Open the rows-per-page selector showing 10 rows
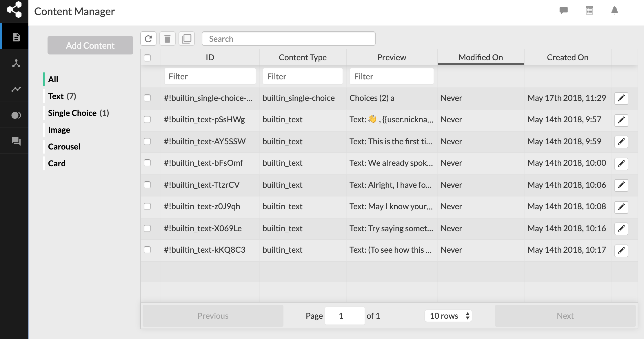Image resolution: width=644 pixels, height=339 pixels. coord(448,316)
